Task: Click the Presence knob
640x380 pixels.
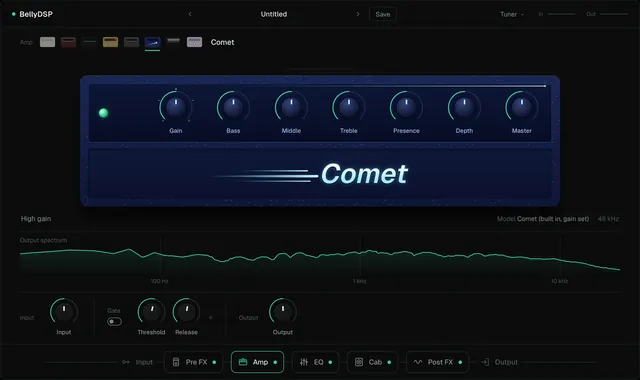Action: pyautogui.click(x=406, y=107)
